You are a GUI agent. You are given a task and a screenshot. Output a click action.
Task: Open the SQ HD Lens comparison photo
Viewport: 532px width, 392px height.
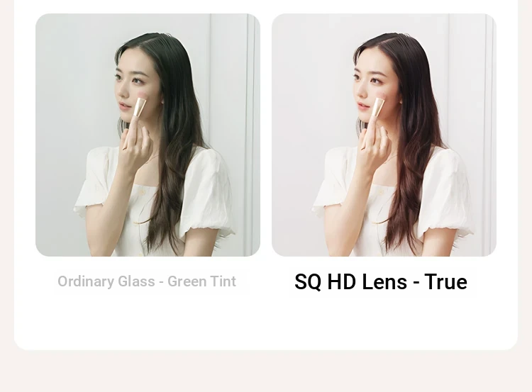coord(384,135)
